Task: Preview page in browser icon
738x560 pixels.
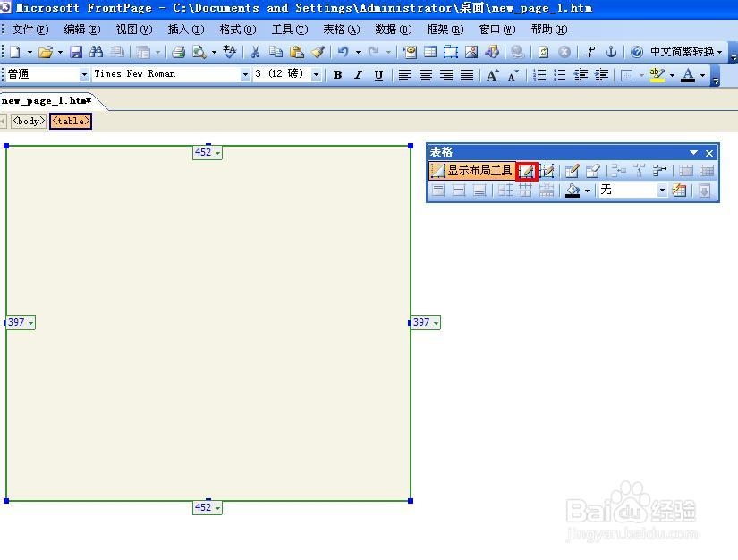Action: [x=199, y=52]
